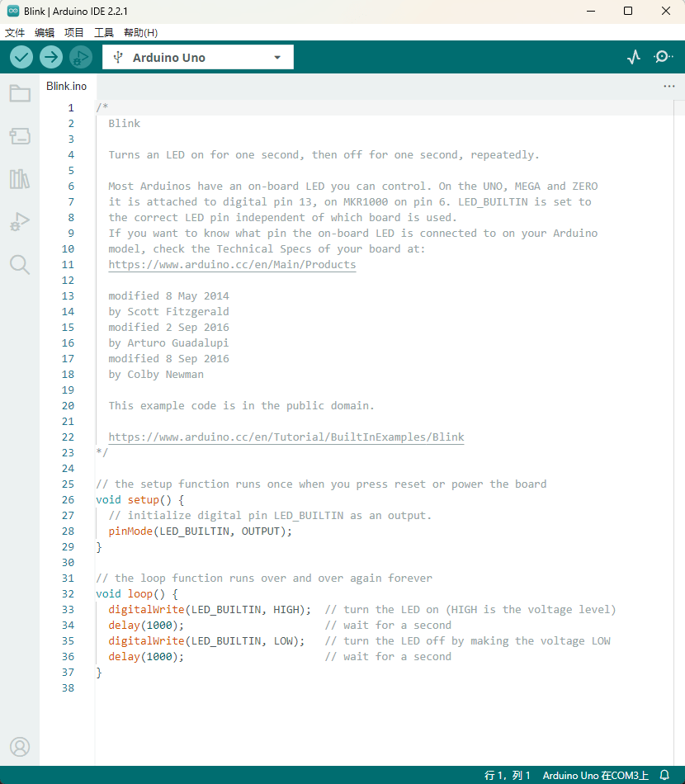Click line number 26 in the gutter
The height and width of the screenshot is (784, 685).
(68, 500)
